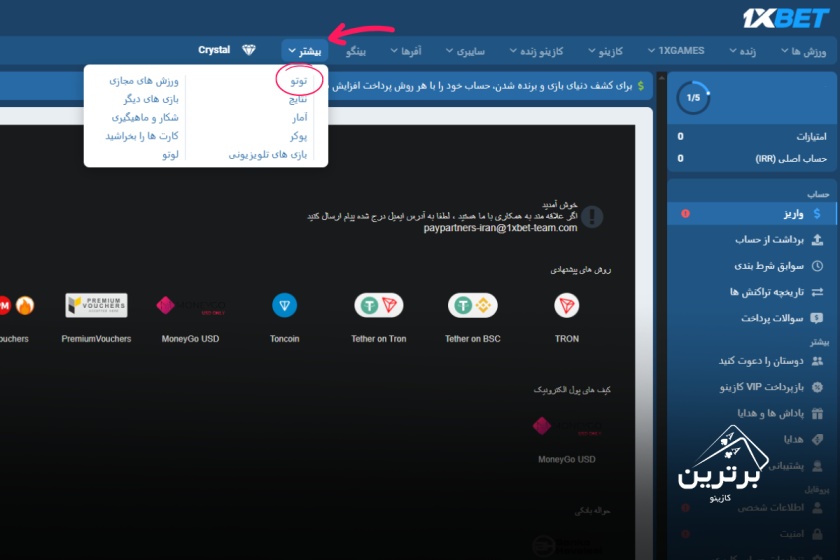Open برداشت از حساب sidebar link
Viewport: 840px width, 560px height.
click(x=769, y=240)
